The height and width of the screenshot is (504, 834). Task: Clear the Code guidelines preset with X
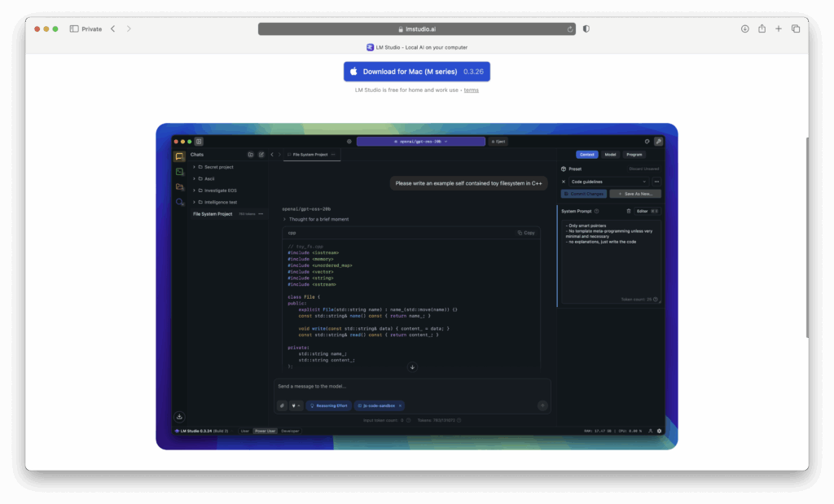564,182
